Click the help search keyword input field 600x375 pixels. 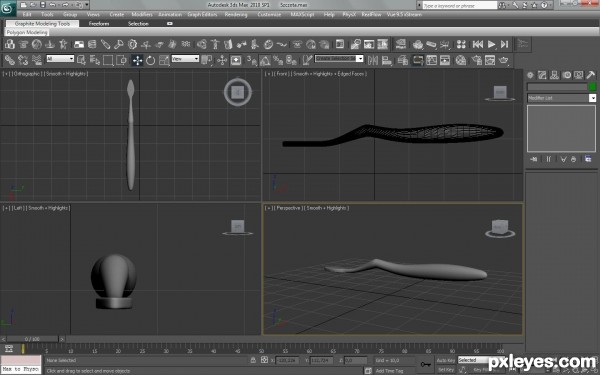tap(459, 5)
